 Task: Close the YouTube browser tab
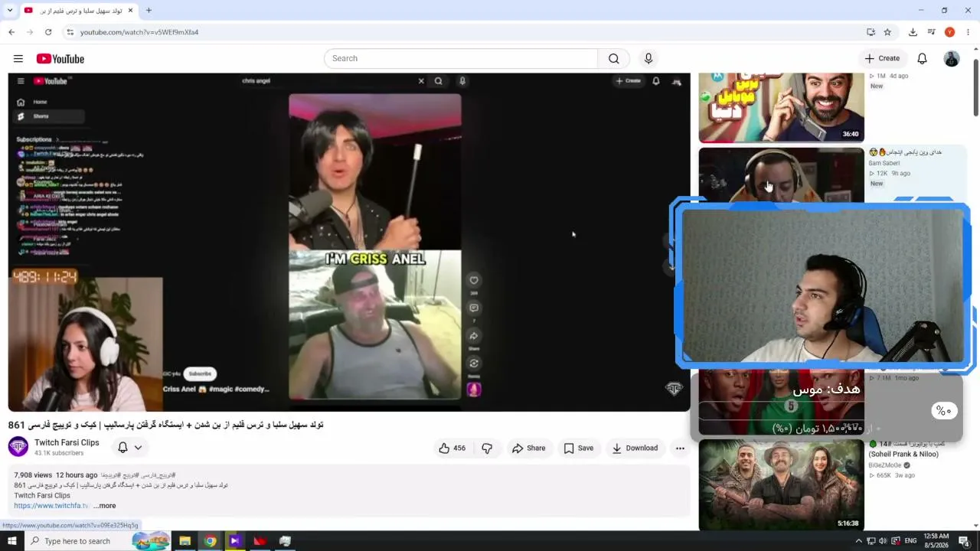click(x=130, y=10)
